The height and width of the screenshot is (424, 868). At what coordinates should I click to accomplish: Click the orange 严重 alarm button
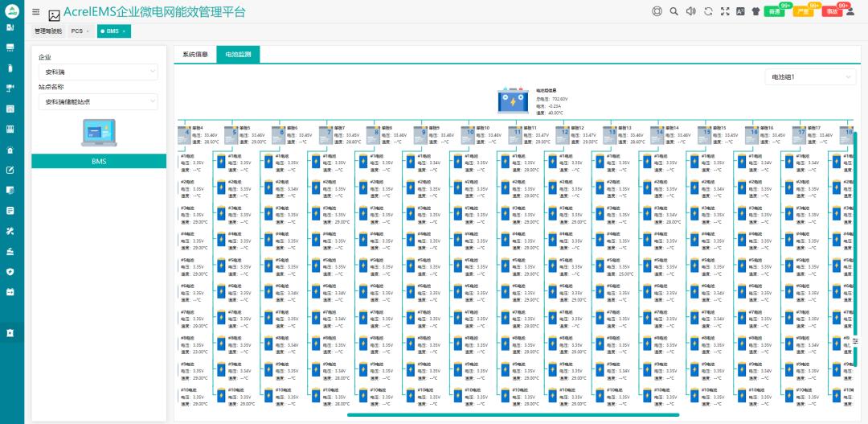pos(803,11)
